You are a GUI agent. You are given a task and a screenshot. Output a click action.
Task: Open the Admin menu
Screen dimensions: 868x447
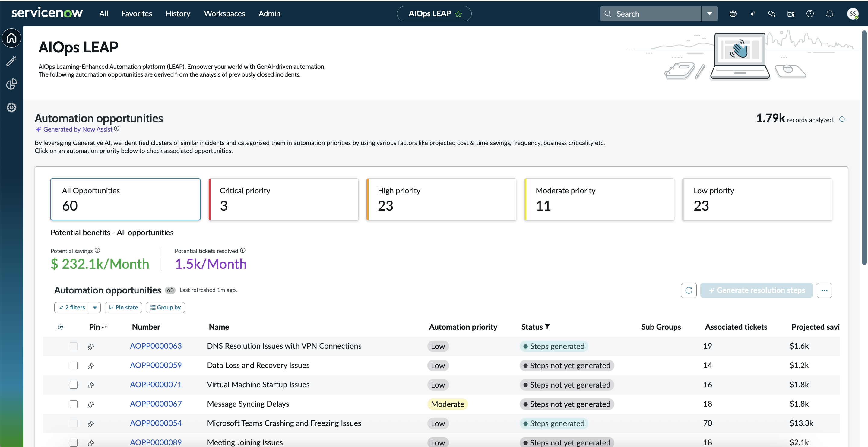[269, 14]
